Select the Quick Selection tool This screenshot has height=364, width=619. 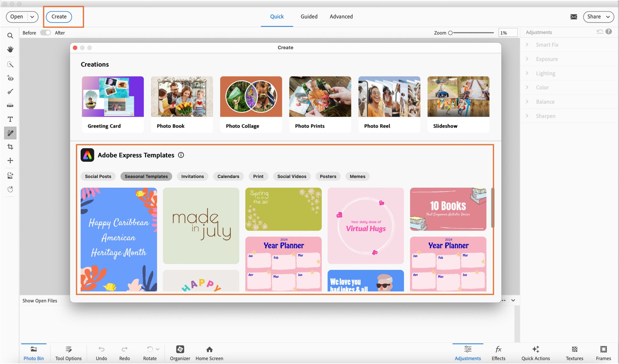click(10, 64)
